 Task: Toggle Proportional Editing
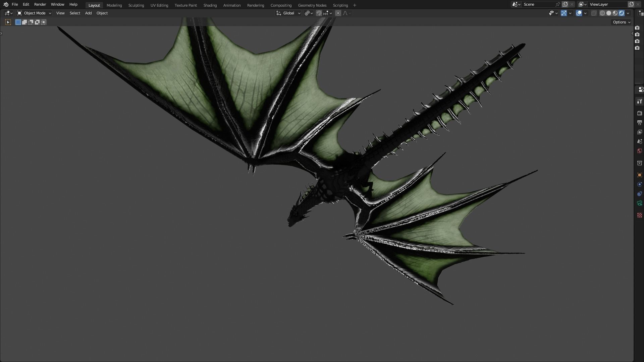pos(338,13)
